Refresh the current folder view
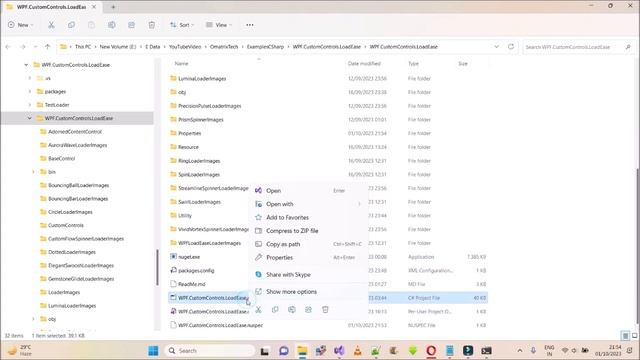Viewport: 640px width, 360px height. click(x=511, y=47)
